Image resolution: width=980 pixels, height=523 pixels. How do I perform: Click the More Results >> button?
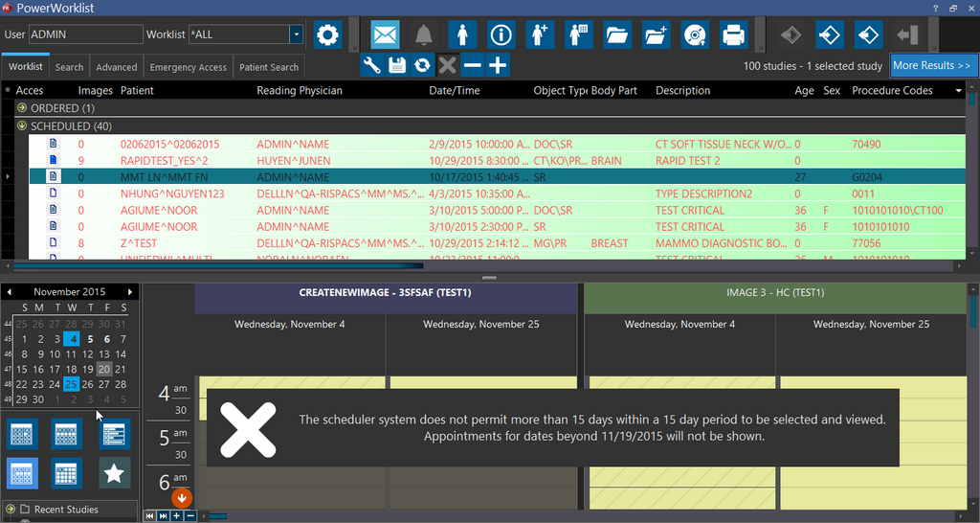931,65
